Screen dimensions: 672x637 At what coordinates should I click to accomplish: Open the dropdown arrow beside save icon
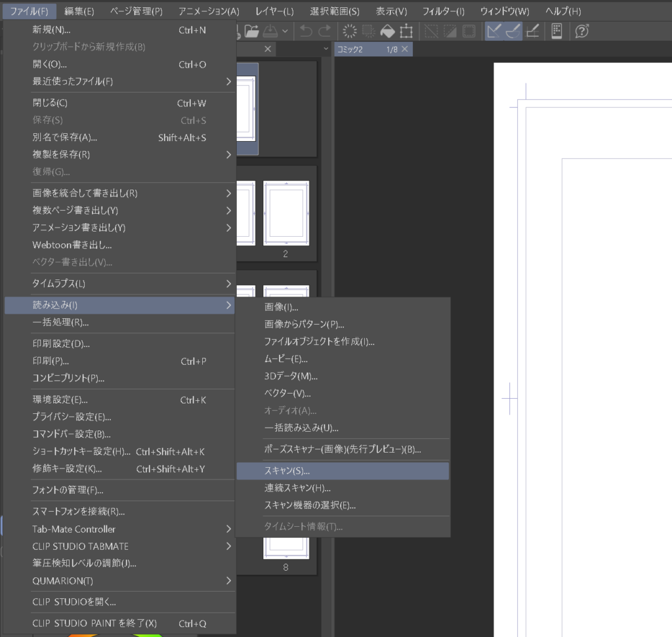click(285, 31)
